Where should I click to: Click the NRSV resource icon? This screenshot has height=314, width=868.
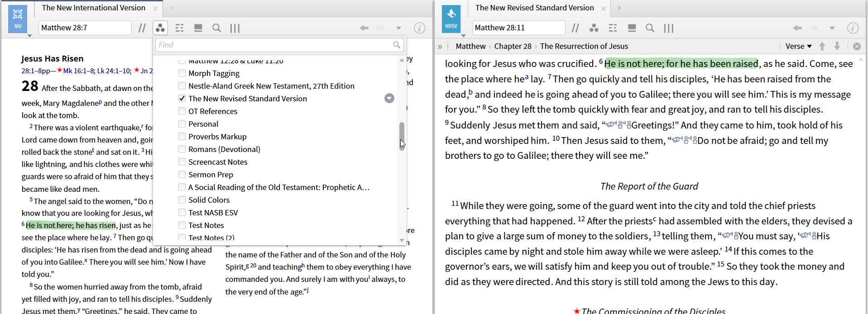point(451,19)
